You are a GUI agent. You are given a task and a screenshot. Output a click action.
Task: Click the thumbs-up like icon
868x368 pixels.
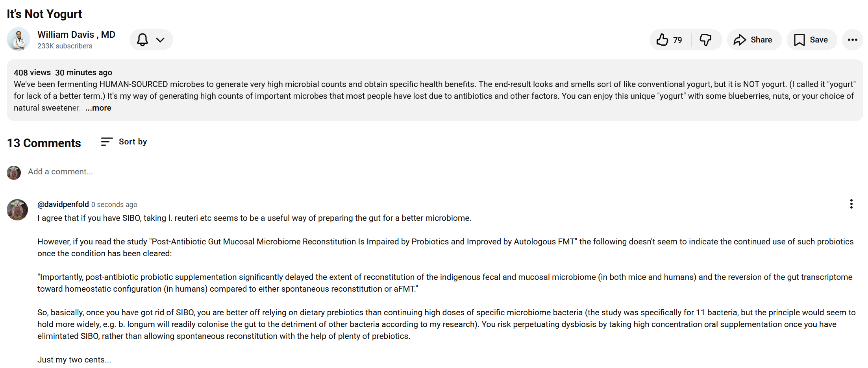click(x=663, y=40)
